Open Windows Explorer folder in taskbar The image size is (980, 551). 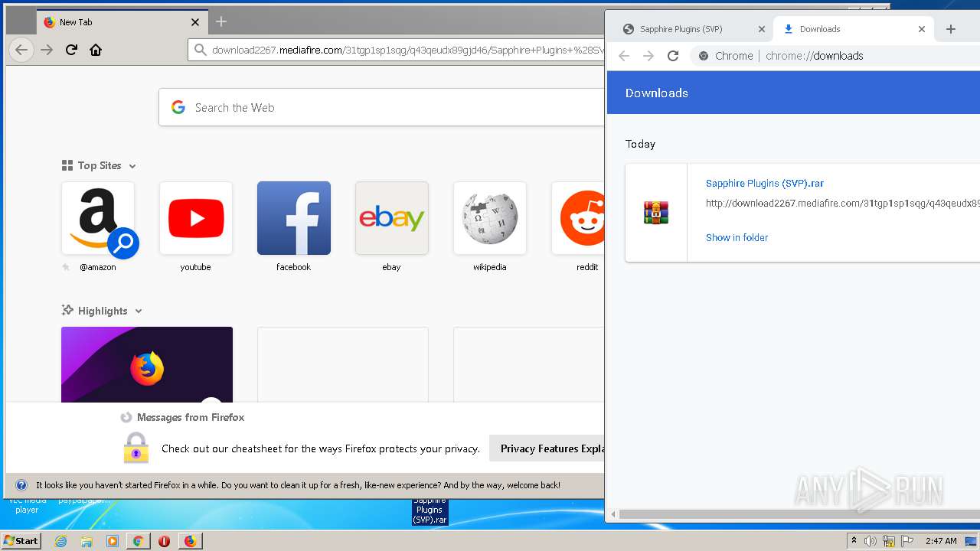point(87,541)
